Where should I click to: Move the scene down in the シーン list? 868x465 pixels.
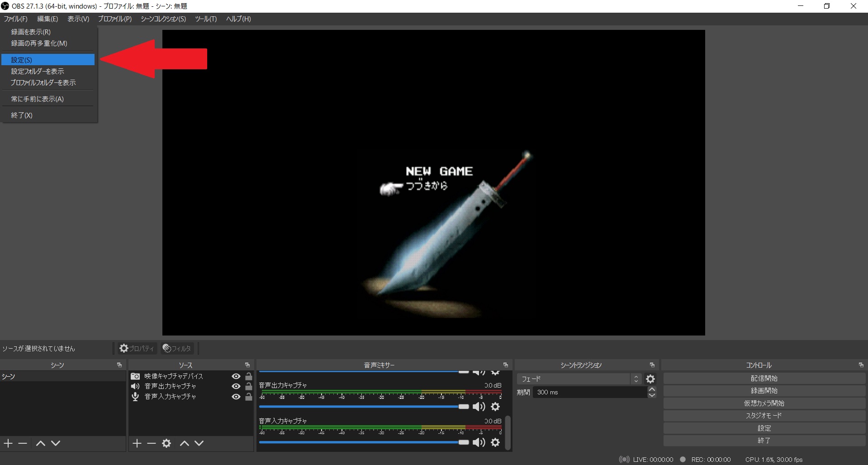tap(56, 443)
